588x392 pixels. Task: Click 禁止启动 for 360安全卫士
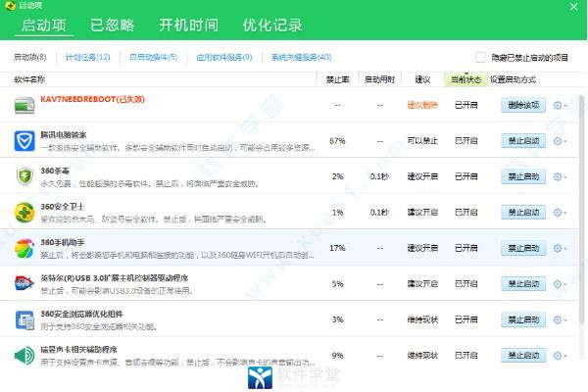point(523,213)
